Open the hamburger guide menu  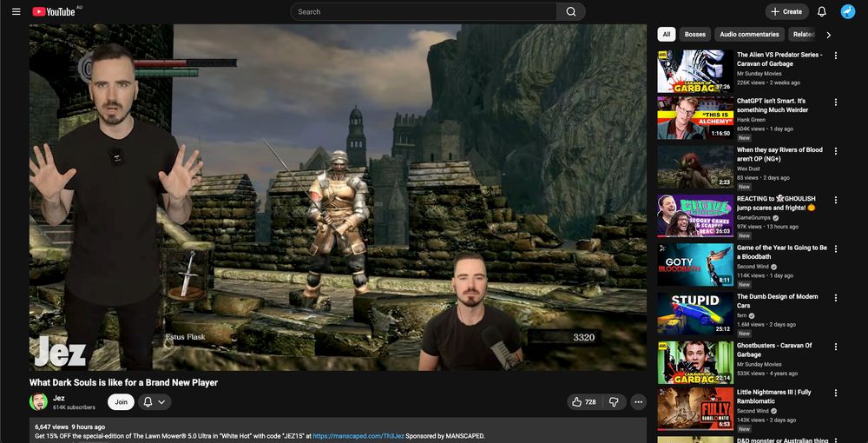[x=16, y=11]
